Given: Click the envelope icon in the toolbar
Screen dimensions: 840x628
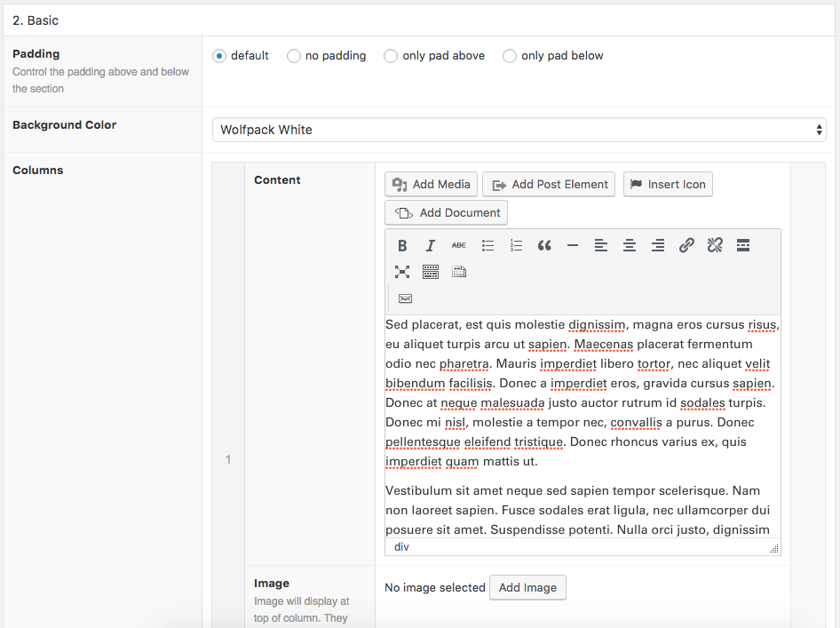Looking at the screenshot, I should coord(405,298).
